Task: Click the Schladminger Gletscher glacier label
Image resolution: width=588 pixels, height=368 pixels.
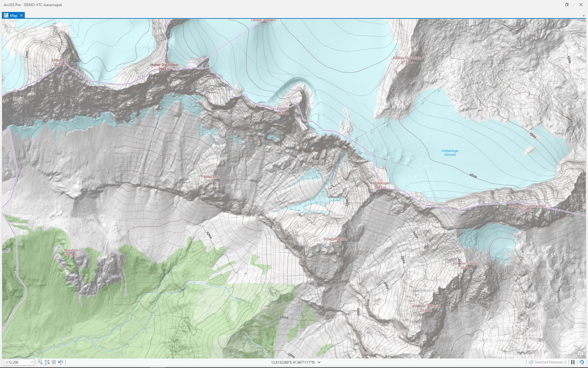Action: click(450, 153)
